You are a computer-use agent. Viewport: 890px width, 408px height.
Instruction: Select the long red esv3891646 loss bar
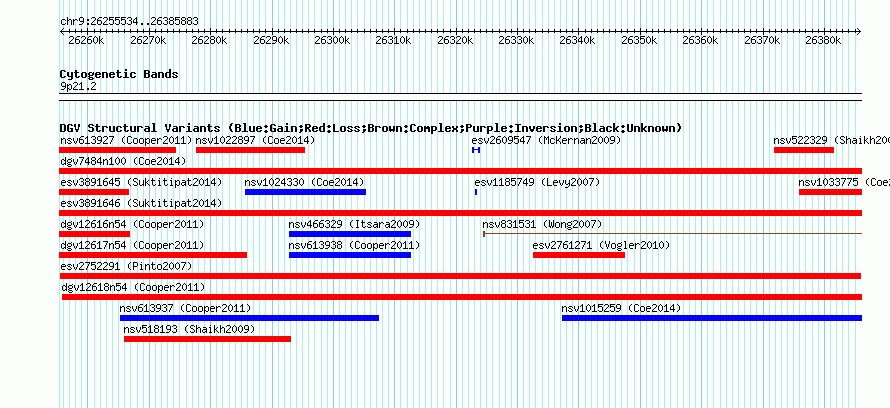(460, 213)
